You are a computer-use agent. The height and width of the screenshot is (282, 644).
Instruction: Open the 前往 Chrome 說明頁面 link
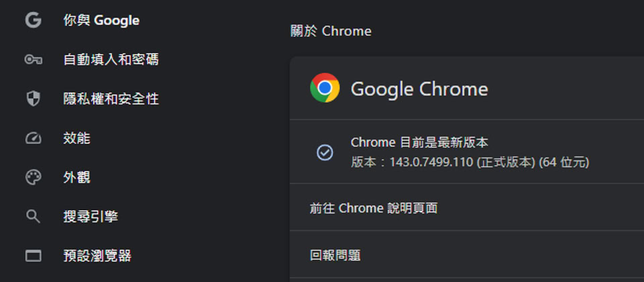374,208
